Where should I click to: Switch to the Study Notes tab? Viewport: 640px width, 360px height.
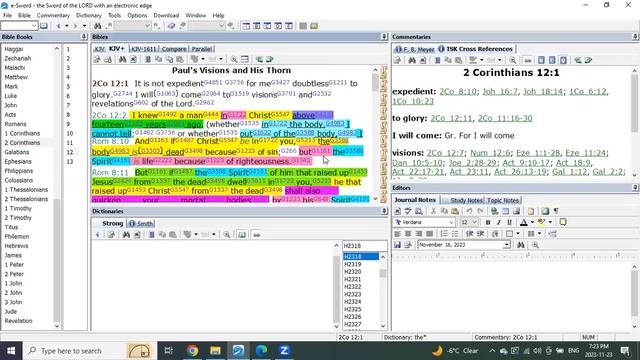pos(467,200)
